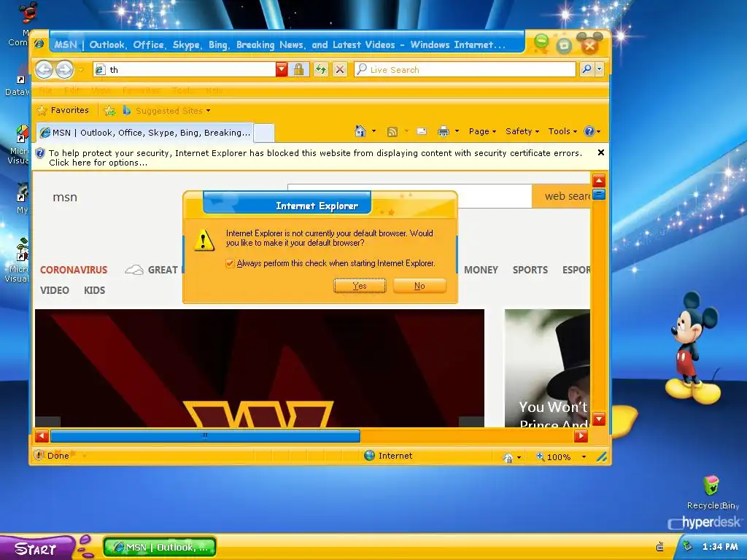Open the main featured story image
Screen dimensions: 747x560
[260, 368]
